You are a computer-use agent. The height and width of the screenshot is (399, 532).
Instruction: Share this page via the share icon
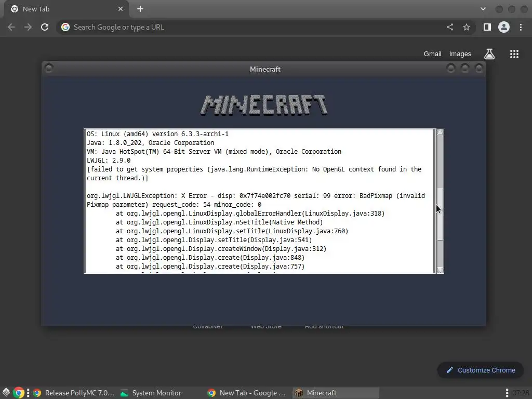450,27
